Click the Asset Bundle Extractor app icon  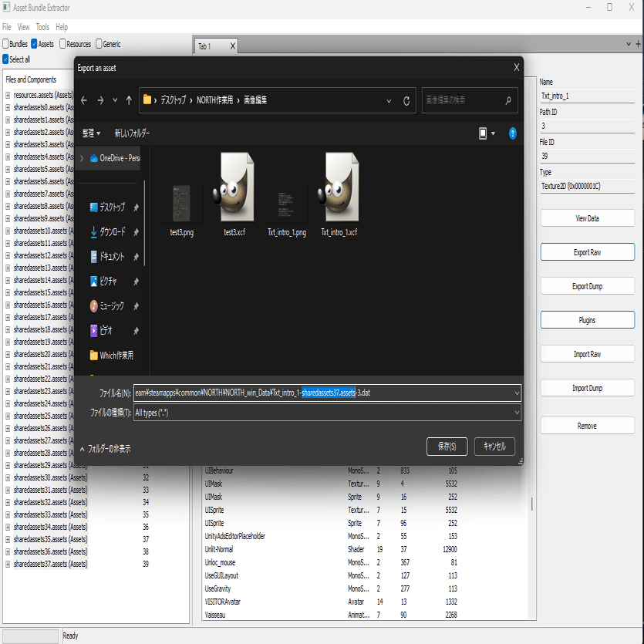(6, 7)
